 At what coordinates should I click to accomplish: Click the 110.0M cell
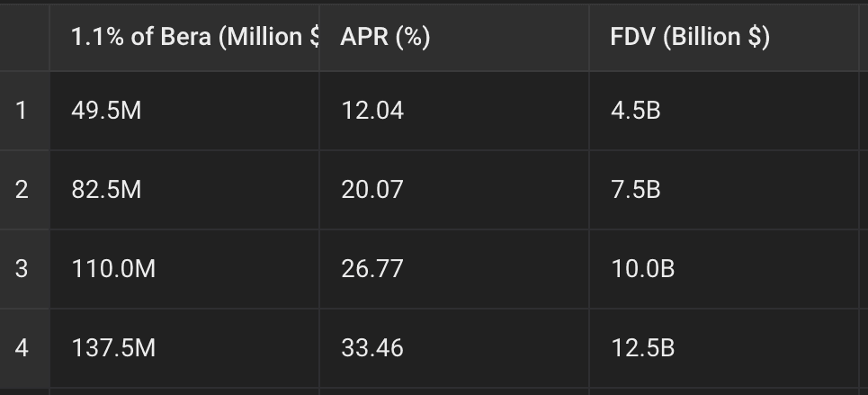click(184, 269)
